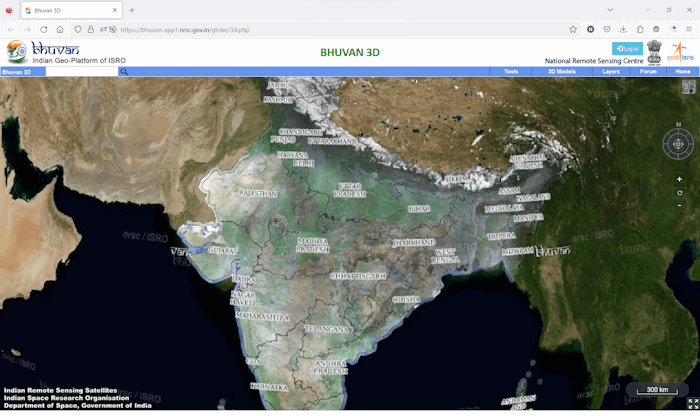Click the JHARKHAND label
Screen dimensions: 700x416
(x=414, y=242)
